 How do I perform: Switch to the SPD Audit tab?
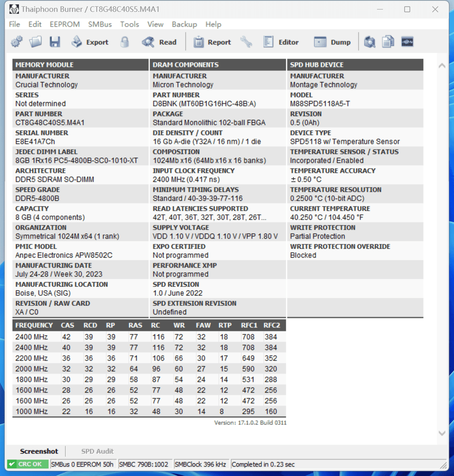[x=97, y=451]
